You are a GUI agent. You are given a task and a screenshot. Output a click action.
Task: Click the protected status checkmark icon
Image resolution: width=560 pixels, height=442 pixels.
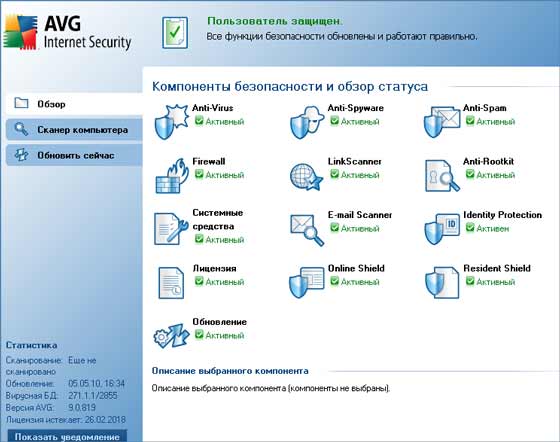pyautogui.click(x=175, y=32)
